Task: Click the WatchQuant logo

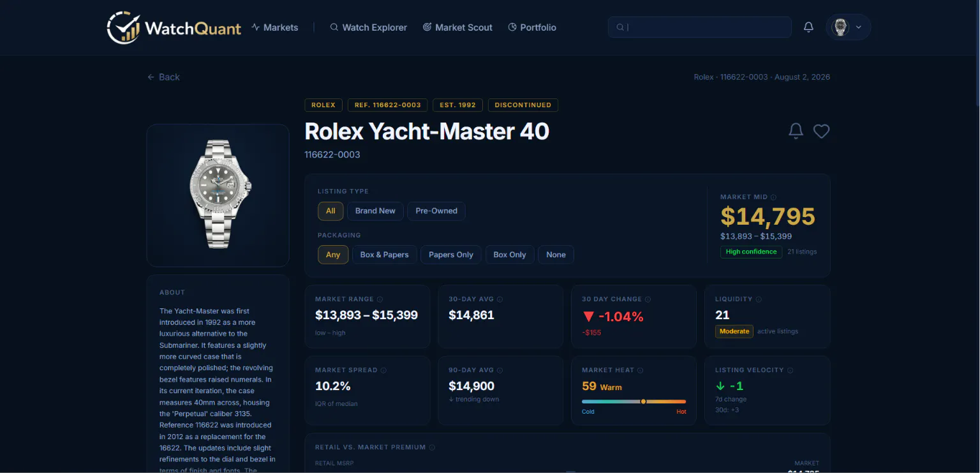Action: pos(174,27)
